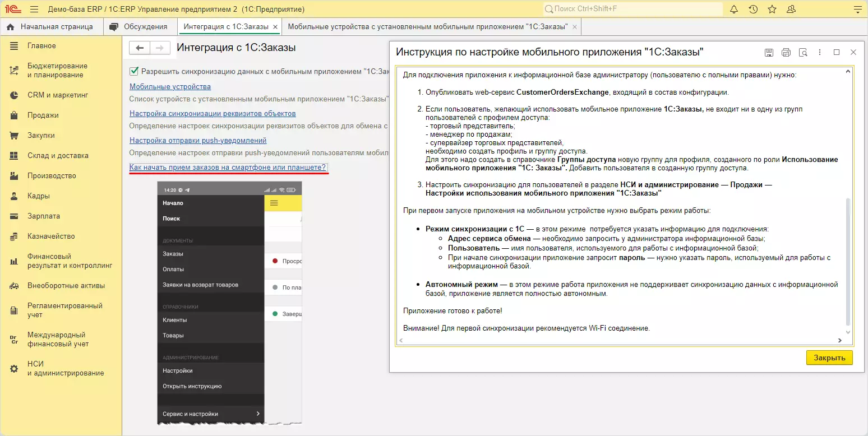
Task: Click the CRM и маркетинг pie chart icon
Action: pyautogui.click(x=15, y=95)
